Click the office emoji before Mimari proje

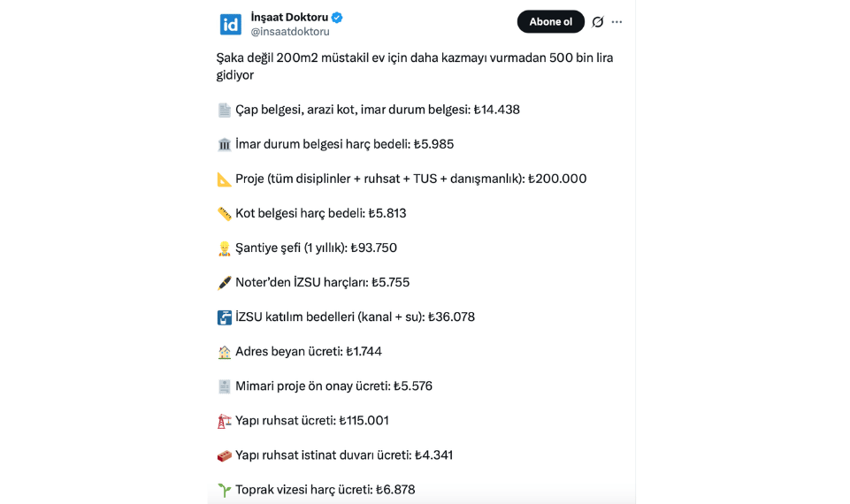225,386
